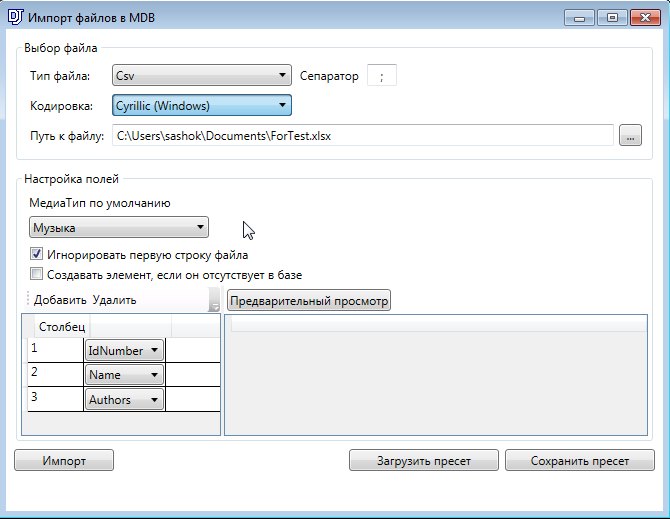Expand the Кодировка Cyrillic (Windows) dropdown

pyautogui.click(x=202, y=105)
